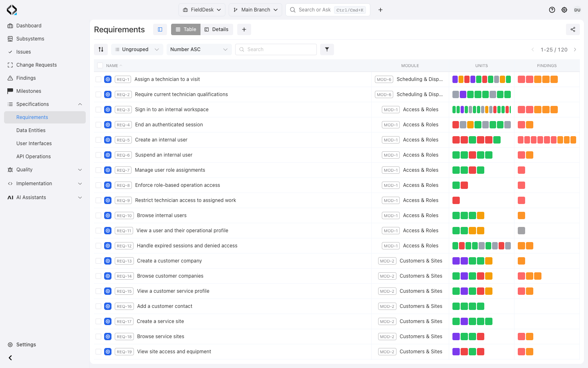588x368 pixels.
Task: Tick the select-all checkbox in header
Action: click(x=100, y=65)
